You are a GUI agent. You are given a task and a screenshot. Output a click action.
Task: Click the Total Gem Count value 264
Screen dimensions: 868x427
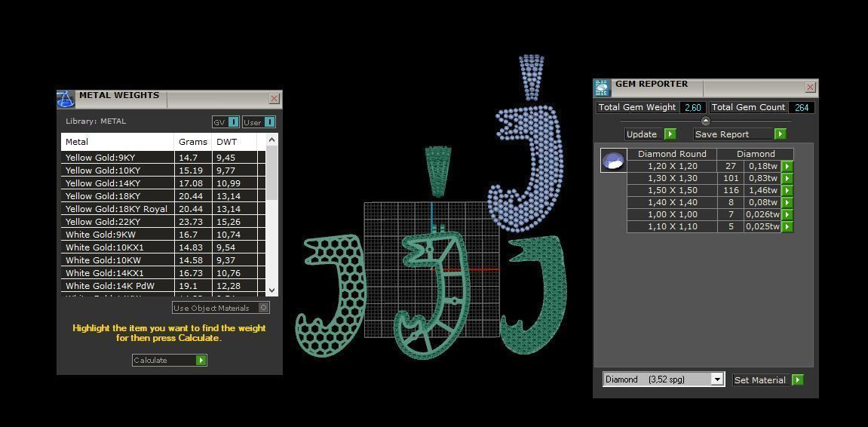coord(802,107)
